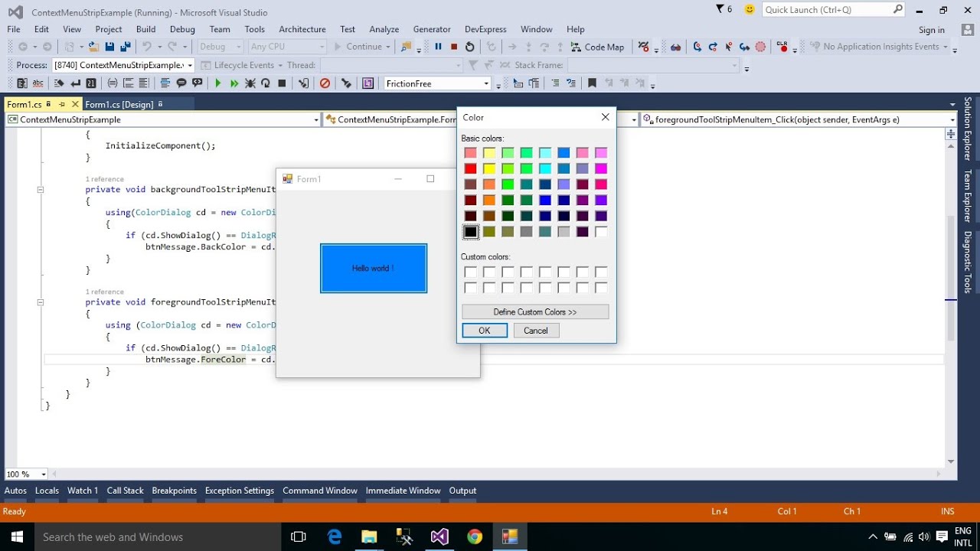This screenshot has height=551, width=980.
Task: Click the Sign in link
Action: tap(932, 30)
